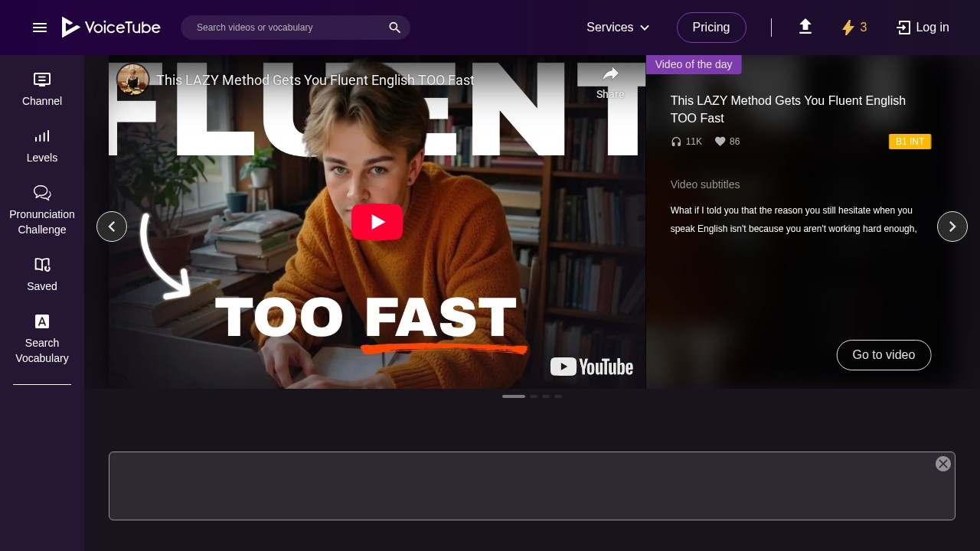Image resolution: width=980 pixels, height=551 pixels.
Task: Open the Pricing page
Action: [x=711, y=27]
